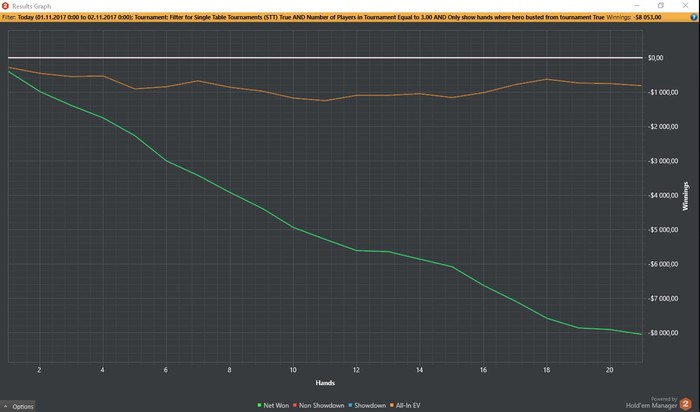The height and width of the screenshot is (412, 700).
Task: Click the orange Hold'em Manager 2 logo
Action: point(685,404)
